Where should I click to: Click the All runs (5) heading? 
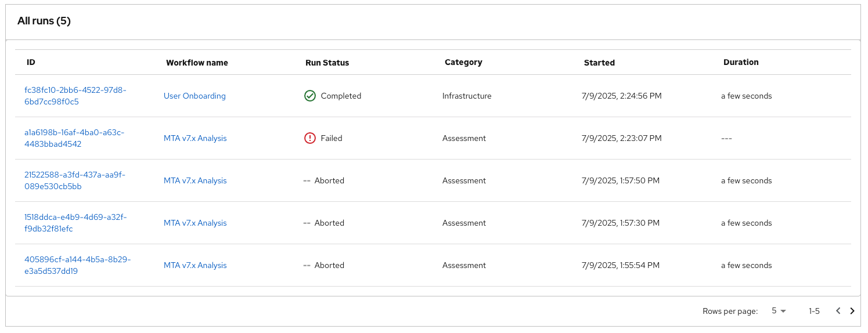(x=44, y=21)
